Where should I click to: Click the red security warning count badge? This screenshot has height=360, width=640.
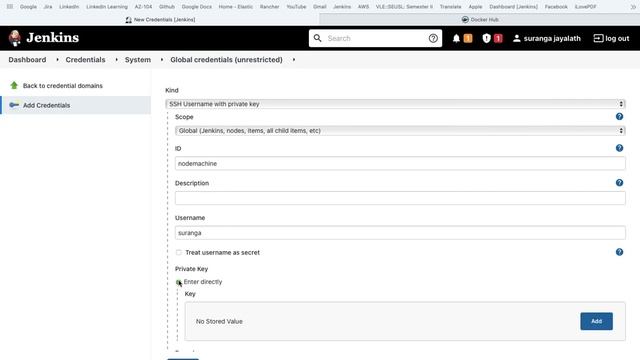click(498, 38)
